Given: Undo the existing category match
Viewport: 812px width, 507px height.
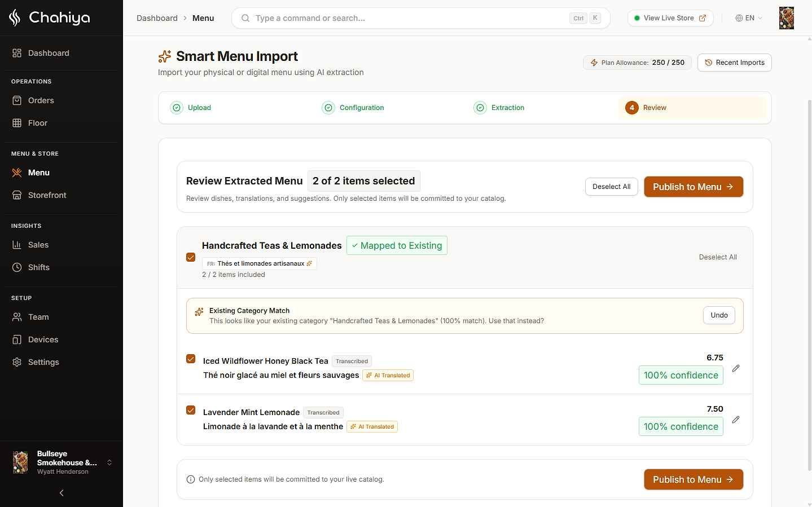Looking at the screenshot, I should [x=719, y=315].
